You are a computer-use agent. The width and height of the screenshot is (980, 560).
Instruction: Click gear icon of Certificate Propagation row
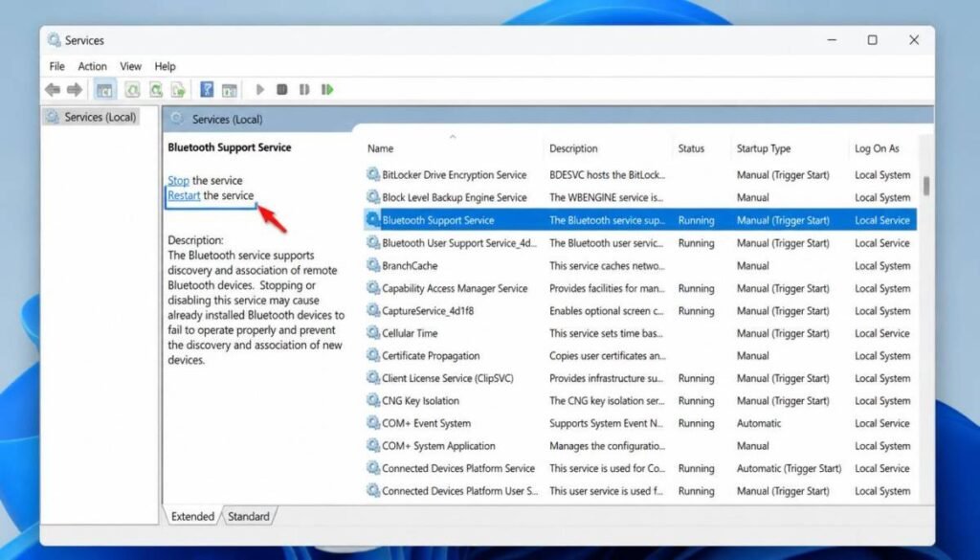point(373,356)
